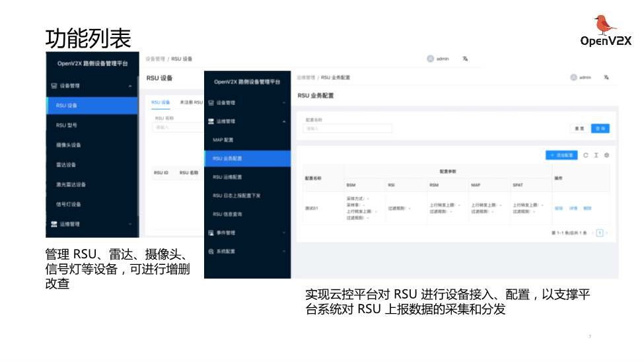Screen dimensions: 644x362
Task: Click 事件管理 icon in right sidebar
Action: 211,233
